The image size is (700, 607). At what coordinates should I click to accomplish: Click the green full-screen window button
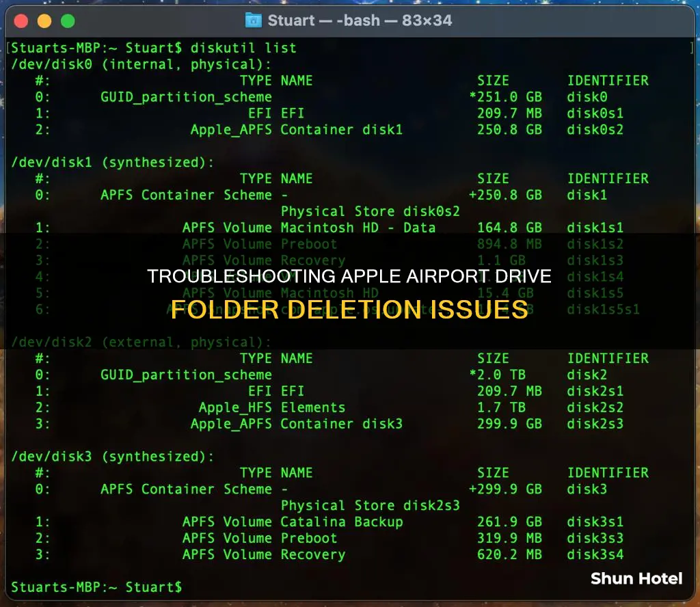tap(68, 21)
